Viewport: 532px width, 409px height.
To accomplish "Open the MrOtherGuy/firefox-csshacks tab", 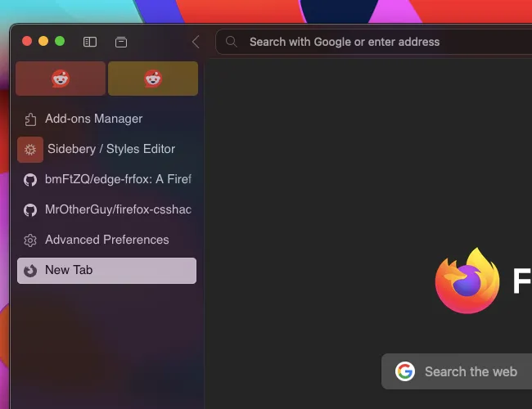I will coord(107,210).
